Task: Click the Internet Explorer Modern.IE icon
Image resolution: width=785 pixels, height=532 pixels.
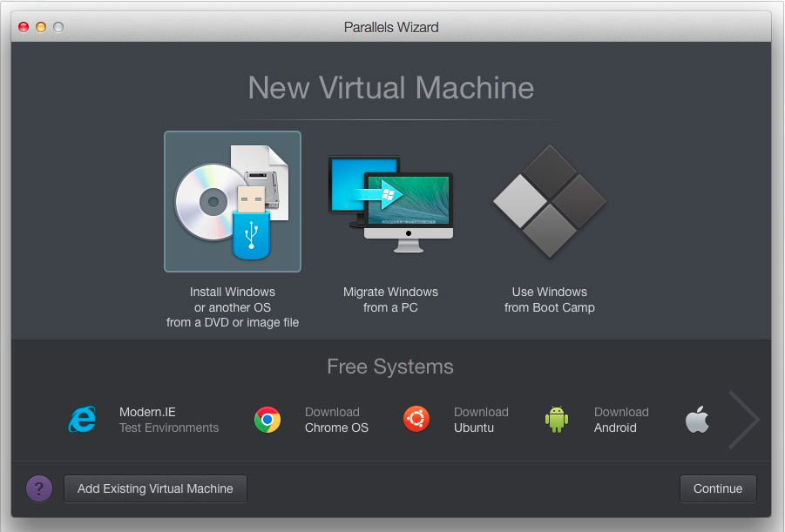Action: click(x=82, y=420)
